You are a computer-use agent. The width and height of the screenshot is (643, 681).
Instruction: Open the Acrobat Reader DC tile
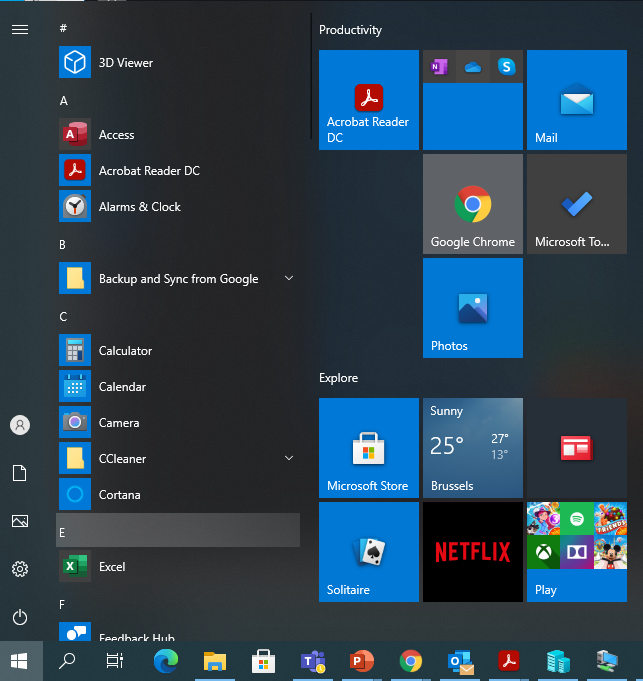click(369, 100)
